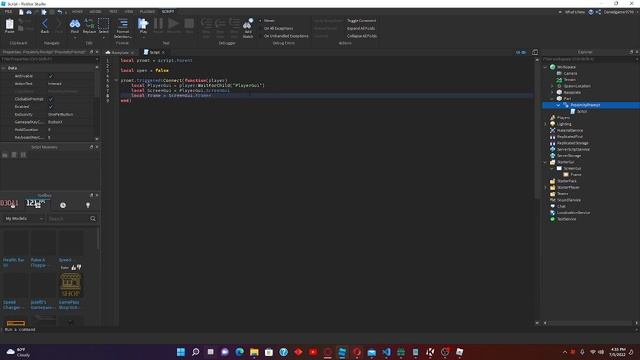Open the My Models dropdown in Toolbox
The width and height of the screenshot is (640, 360).
pyautogui.click(x=23, y=219)
